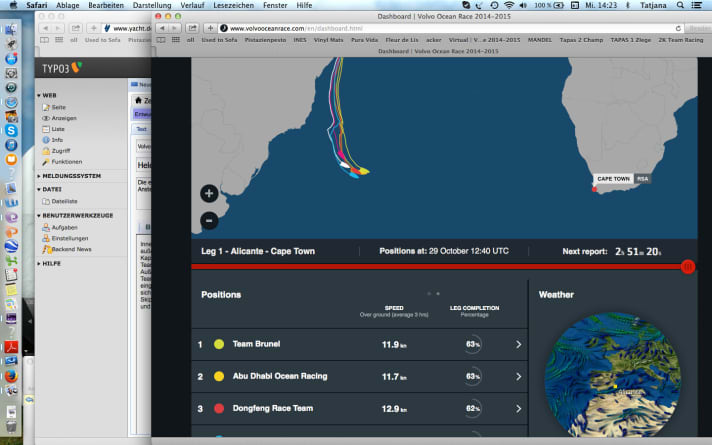This screenshot has width=712, height=445.
Task: Open Adobe Acrobat from the Dock
Action: (x=11, y=347)
